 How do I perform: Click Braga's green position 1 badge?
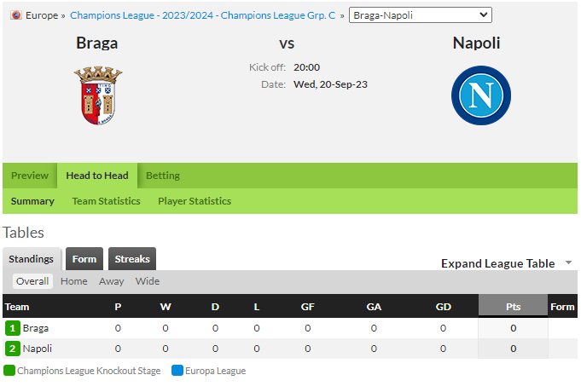(x=13, y=328)
